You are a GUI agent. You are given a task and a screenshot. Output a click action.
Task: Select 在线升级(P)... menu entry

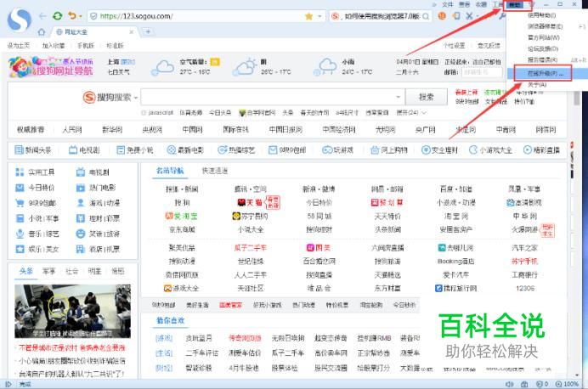[546, 74]
